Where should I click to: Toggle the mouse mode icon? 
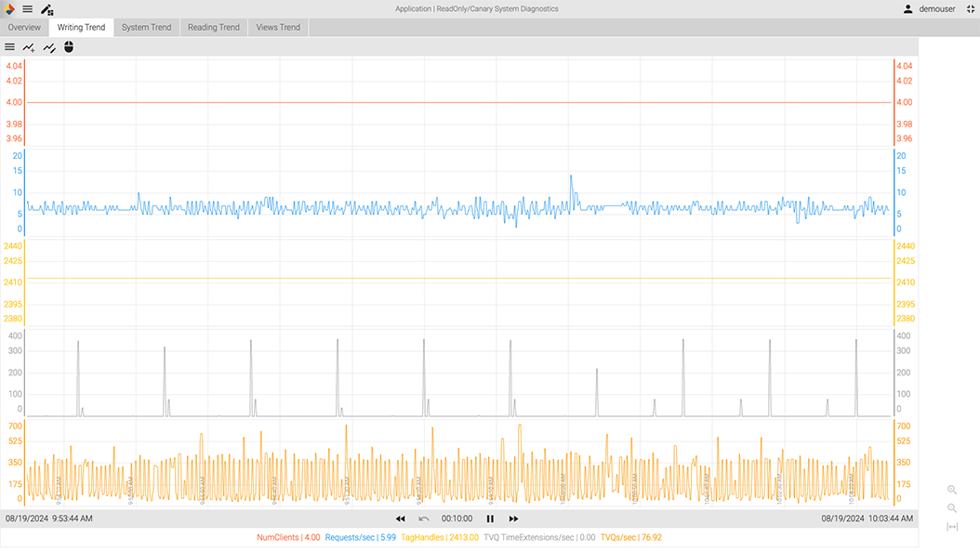coord(69,47)
